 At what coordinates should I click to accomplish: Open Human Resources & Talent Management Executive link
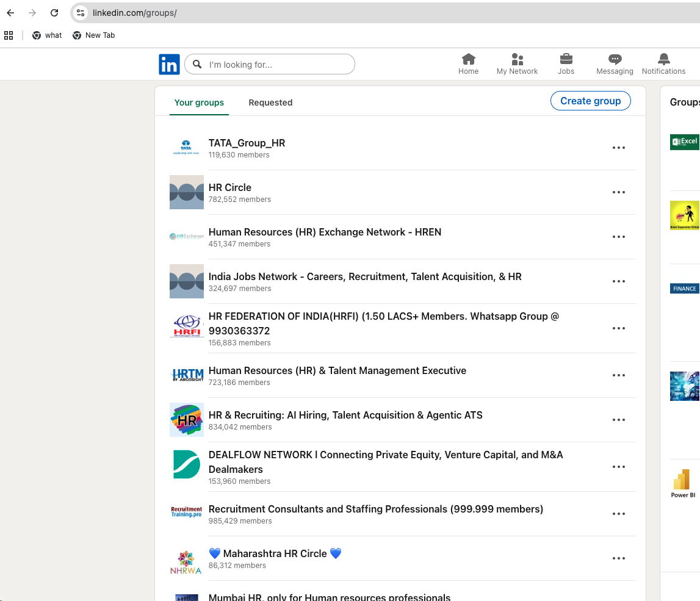(337, 371)
